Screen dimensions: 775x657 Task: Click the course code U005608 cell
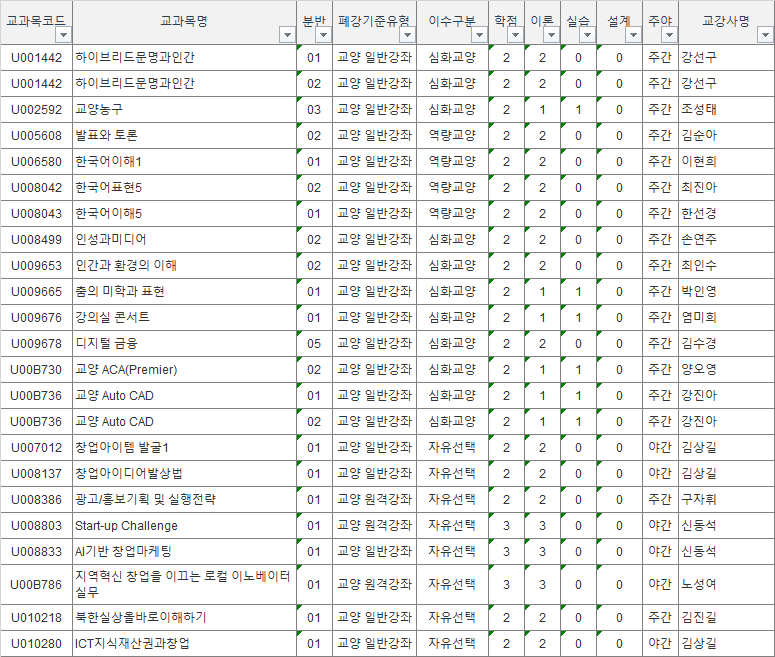[x=36, y=135]
